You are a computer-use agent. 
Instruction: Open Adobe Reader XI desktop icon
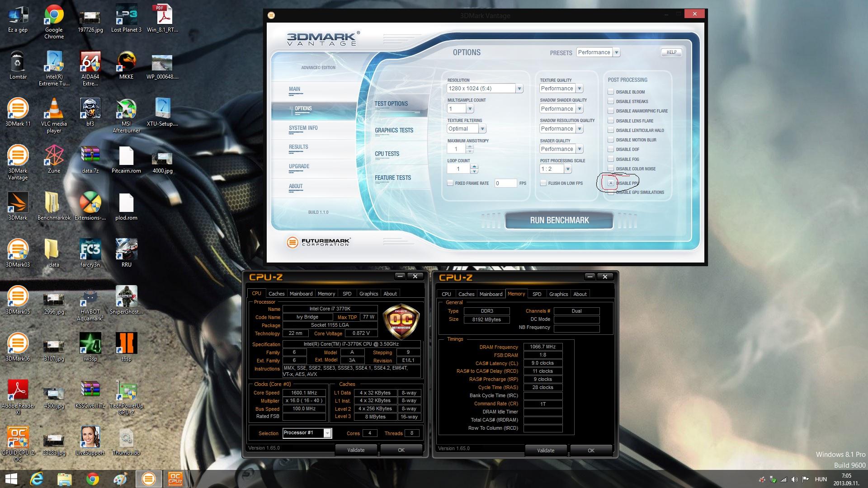pyautogui.click(x=18, y=398)
